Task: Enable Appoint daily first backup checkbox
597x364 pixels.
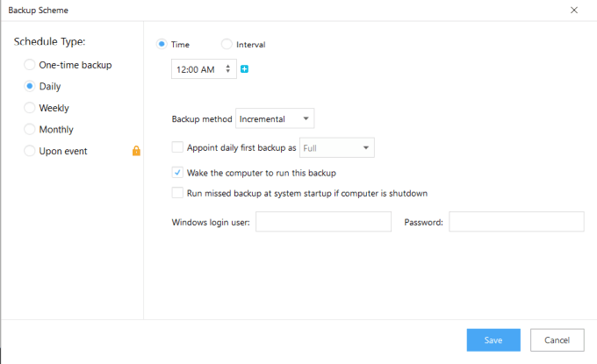Action: point(178,147)
